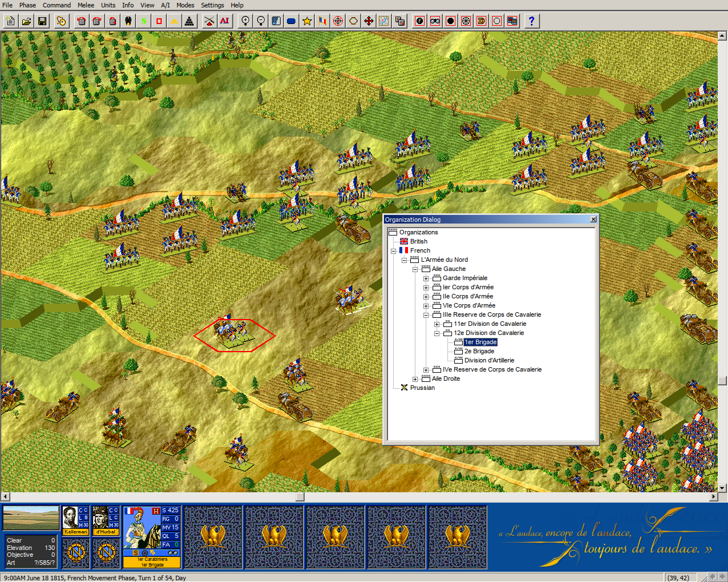Expand 11er Division de Cavalerie node
This screenshot has height=582, width=728.
[x=437, y=324]
